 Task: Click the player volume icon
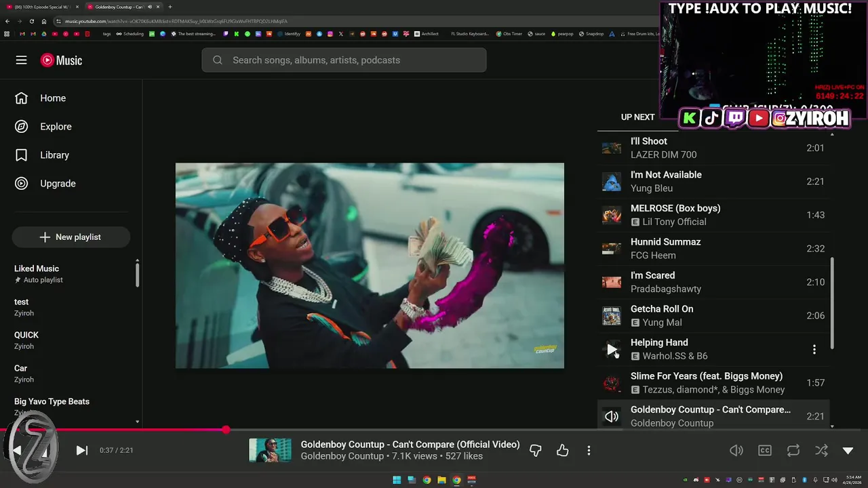pyautogui.click(x=736, y=451)
